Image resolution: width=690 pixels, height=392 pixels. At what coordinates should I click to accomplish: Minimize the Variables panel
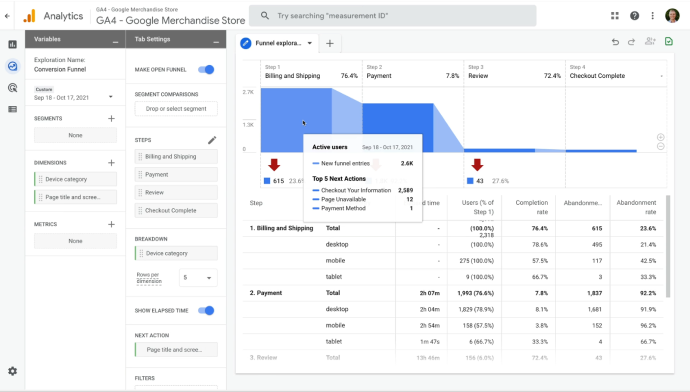point(115,42)
